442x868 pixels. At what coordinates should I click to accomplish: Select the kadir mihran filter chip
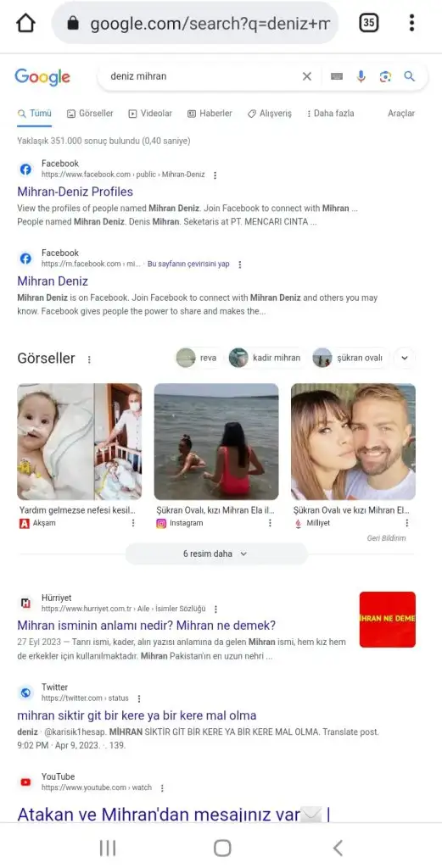click(x=266, y=358)
